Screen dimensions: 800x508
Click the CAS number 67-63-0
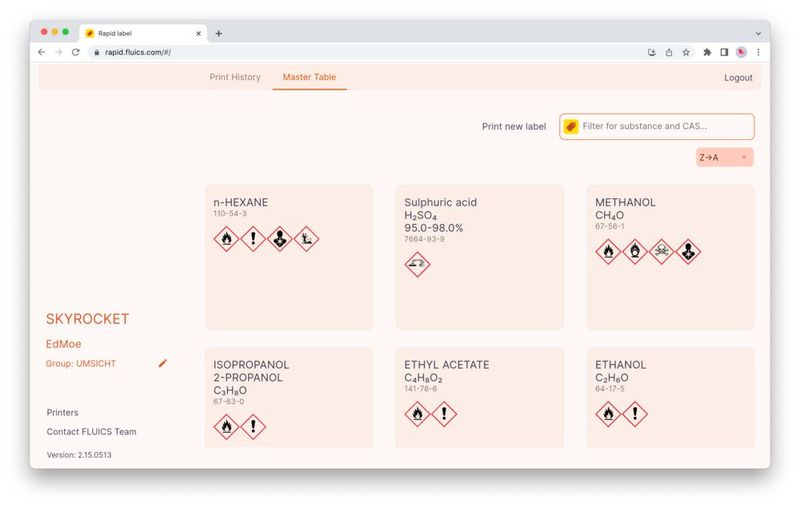(229, 401)
